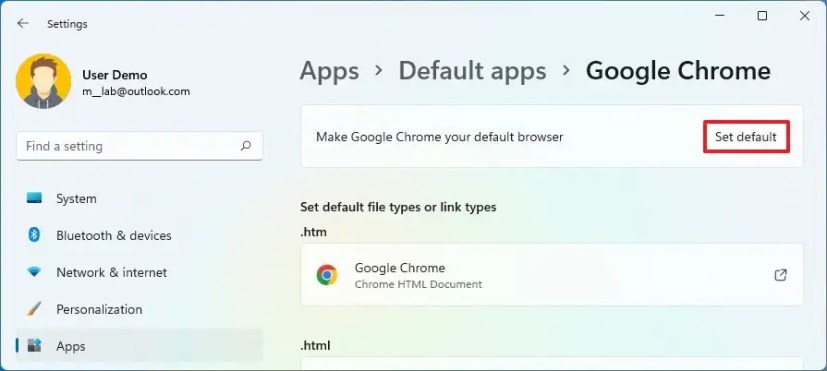Click the search magnifier icon
Viewport: 827px width, 371px height.
tap(246, 146)
